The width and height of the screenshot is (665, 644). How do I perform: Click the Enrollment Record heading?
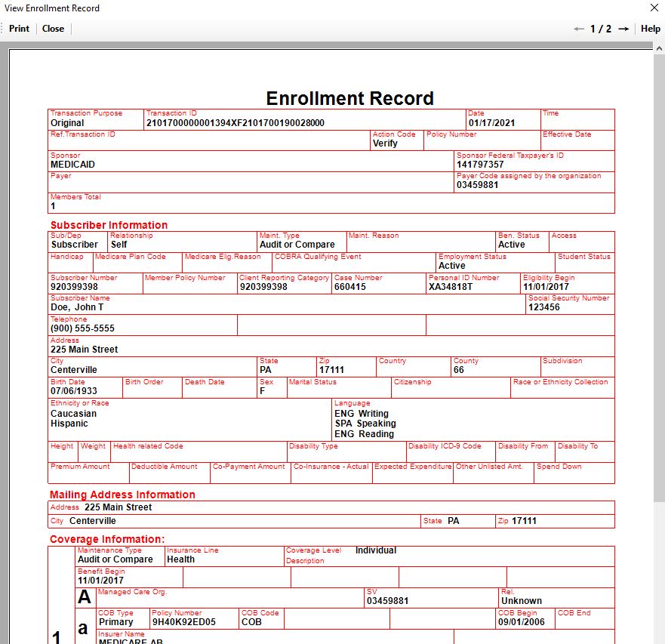tap(350, 98)
